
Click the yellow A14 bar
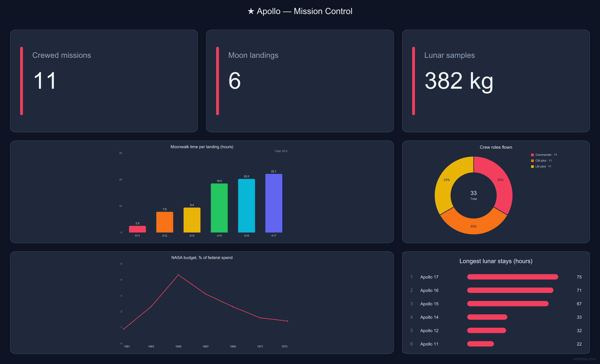[192, 220]
